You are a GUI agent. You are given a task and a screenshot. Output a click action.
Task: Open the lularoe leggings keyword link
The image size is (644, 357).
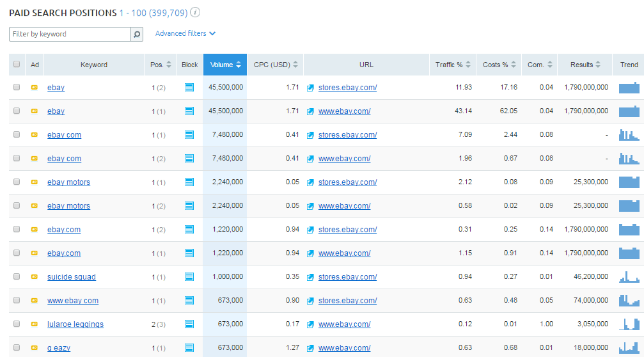pos(75,324)
